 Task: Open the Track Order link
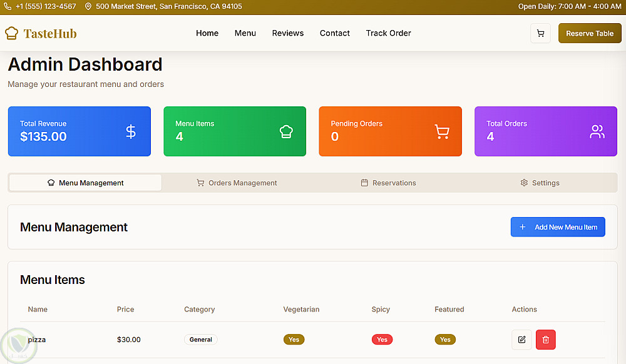coord(388,33)
